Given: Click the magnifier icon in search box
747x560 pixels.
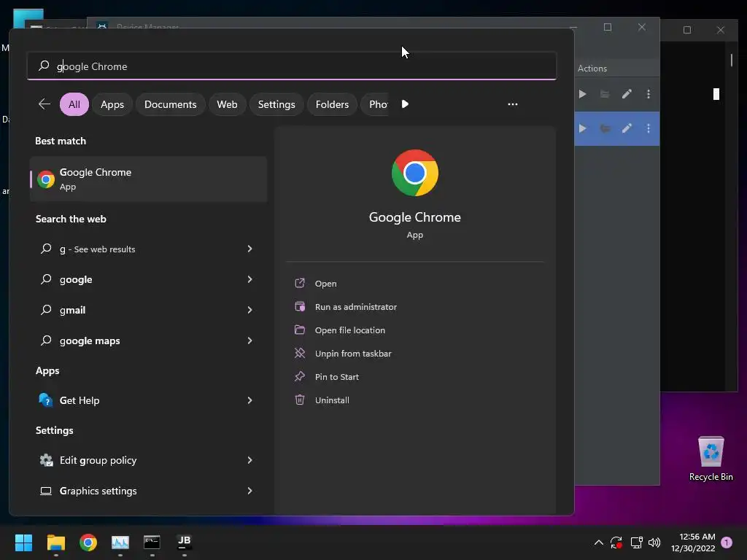Looking at the screenshot, I should tap(44, 65).
